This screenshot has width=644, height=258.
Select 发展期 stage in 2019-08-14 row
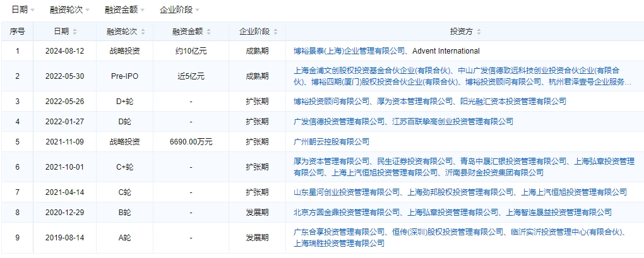click(258, 237)
